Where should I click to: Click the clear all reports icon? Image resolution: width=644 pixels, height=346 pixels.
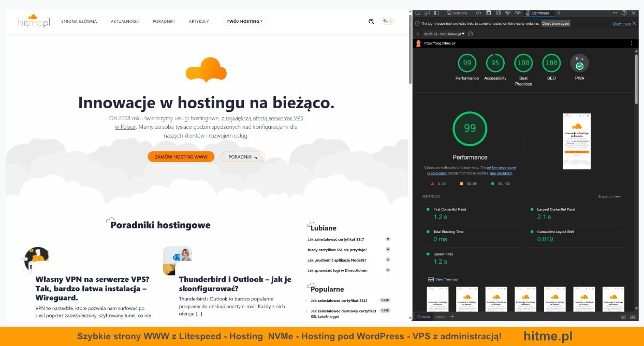(x=471, y=34)
